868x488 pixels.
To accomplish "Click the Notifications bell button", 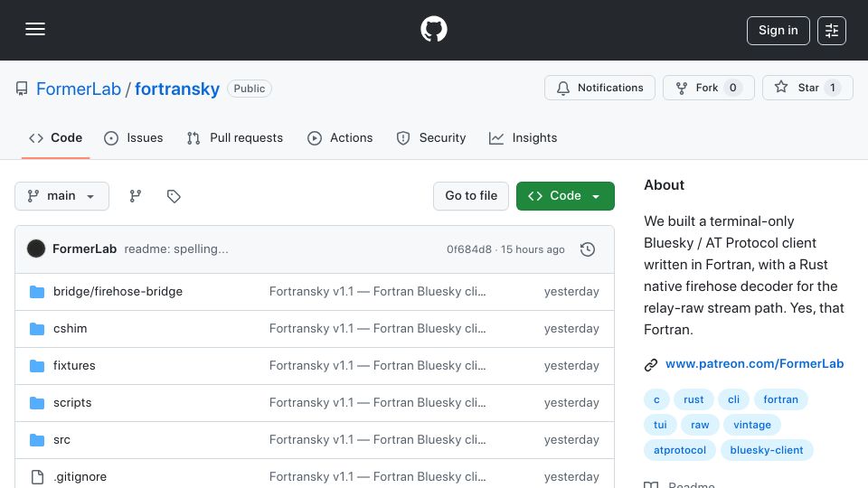I will (x=599, y=88).
